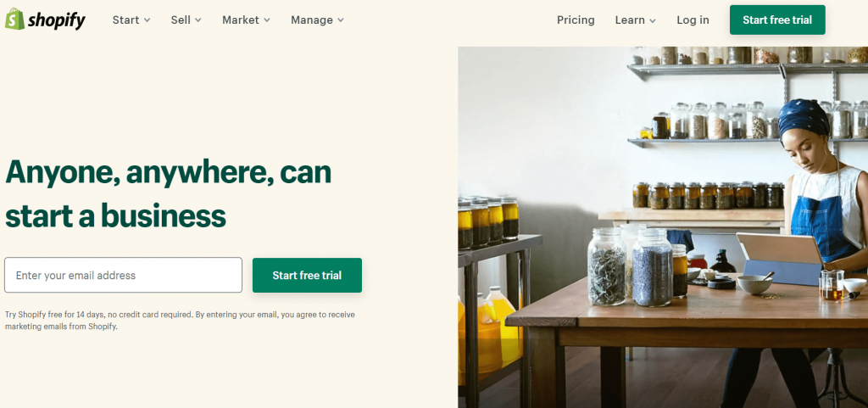Click the green Shopify shopping bag logo
Image resolution: width=868 pixels, height=408 pixels.
pyautogui.click(x=14, y=20)
